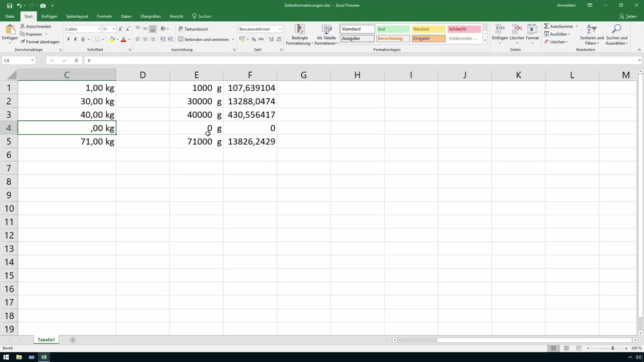644x362 pixels.
Task: Open the Datei menu
Action: point(10,16)
